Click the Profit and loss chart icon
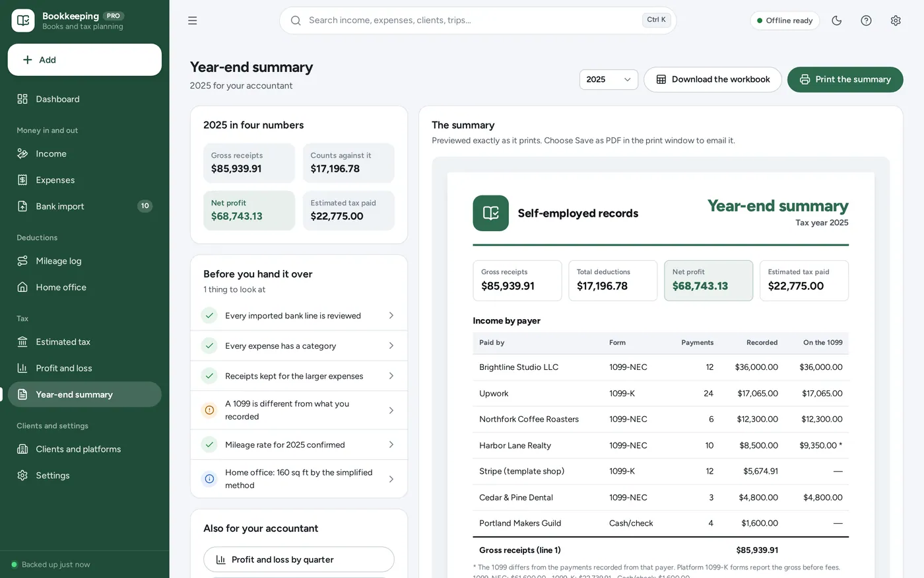 tap(22, 368)
